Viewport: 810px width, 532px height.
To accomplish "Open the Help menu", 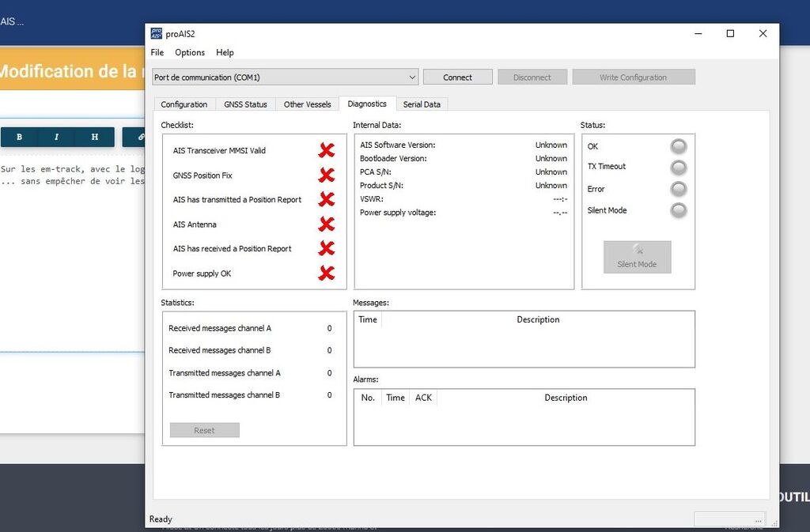I will pos(225,52).
